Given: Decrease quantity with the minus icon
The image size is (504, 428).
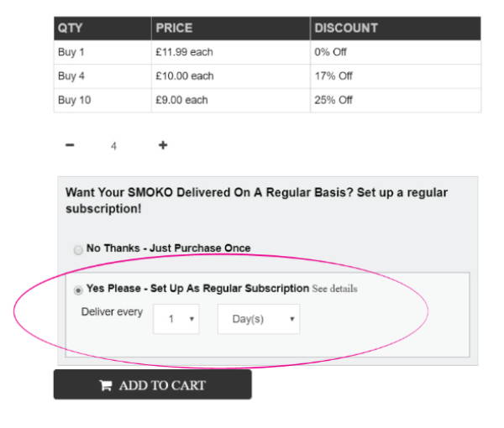Looking at the screenshot, I should tap(70, 145).
